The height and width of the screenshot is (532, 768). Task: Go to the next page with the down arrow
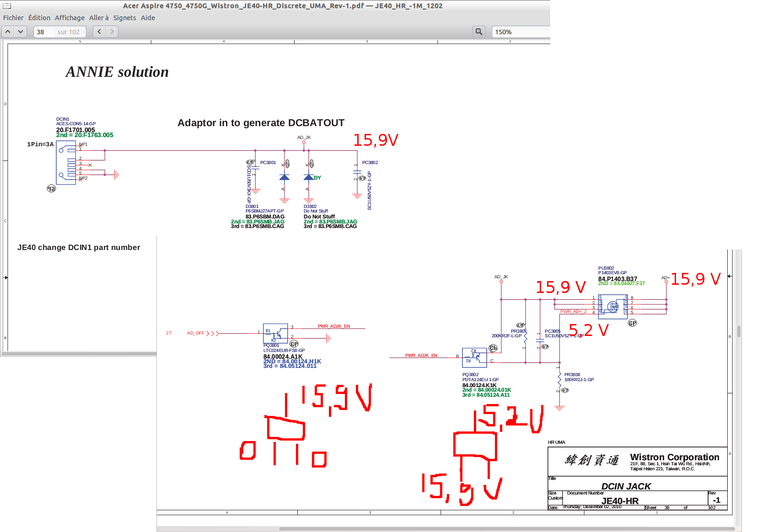pos(21,32)
